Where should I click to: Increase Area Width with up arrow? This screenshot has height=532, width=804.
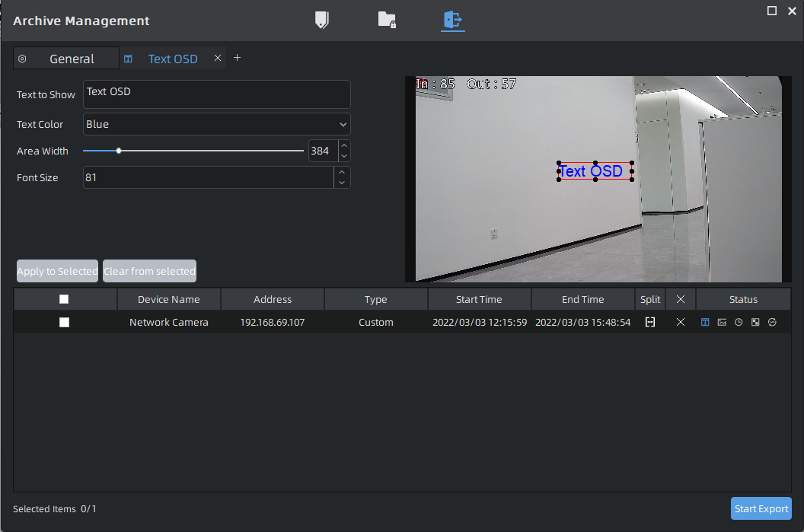click(343, 146)
